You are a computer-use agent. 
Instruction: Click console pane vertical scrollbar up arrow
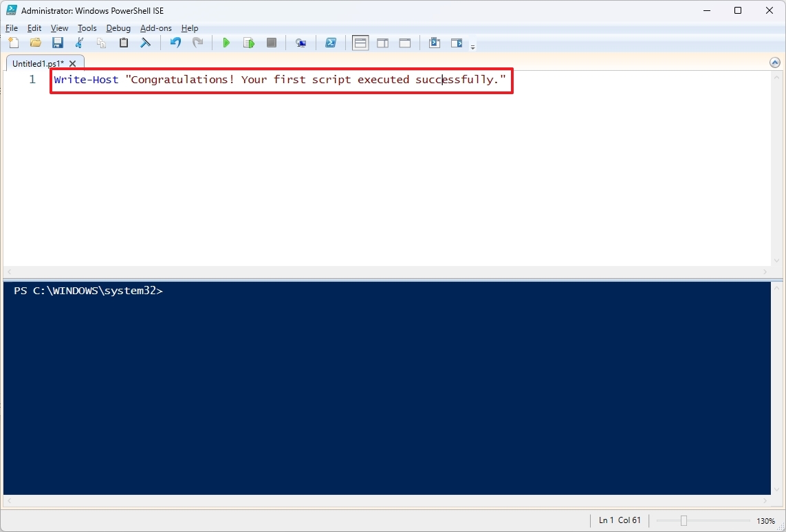click(x=776, y=287)
